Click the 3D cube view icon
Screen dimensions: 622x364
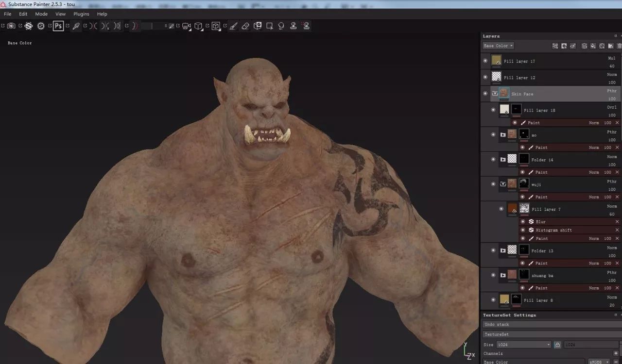[x=198, y=26]
